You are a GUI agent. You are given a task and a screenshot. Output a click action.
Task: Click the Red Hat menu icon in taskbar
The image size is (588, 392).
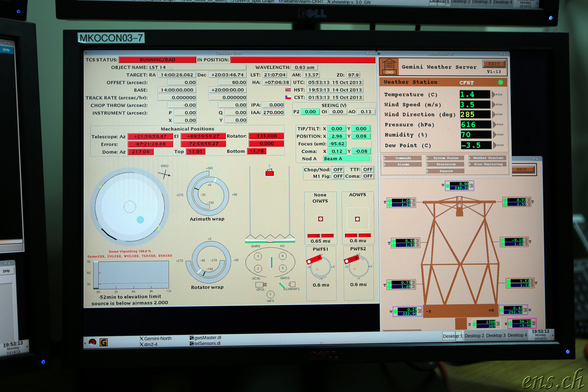[x=93, y=342]
